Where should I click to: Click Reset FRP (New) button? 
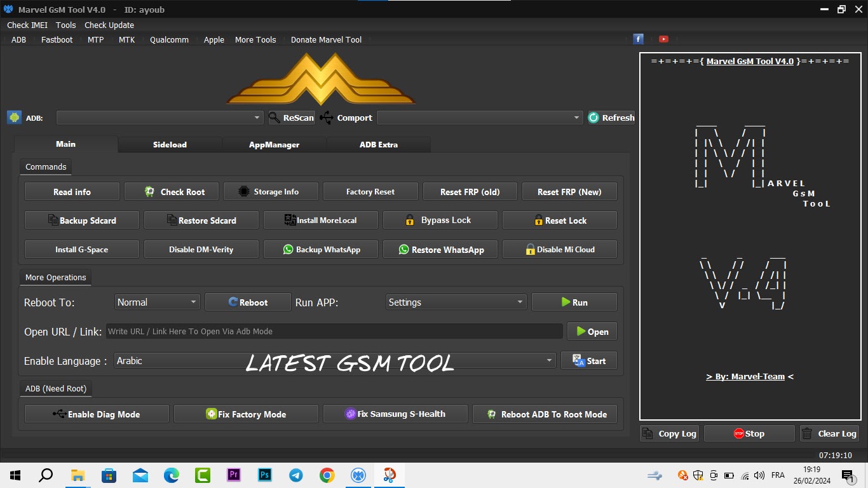(x=569, y=192)
